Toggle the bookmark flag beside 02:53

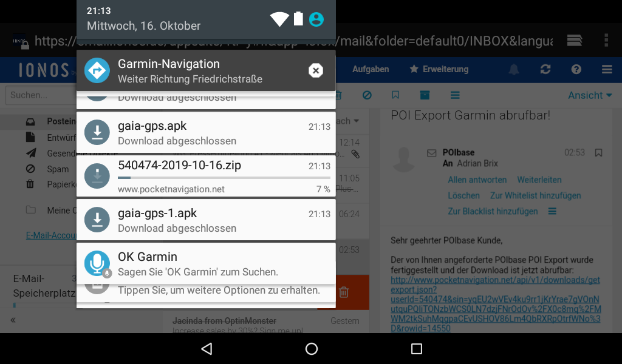click(x=598, y=153)
